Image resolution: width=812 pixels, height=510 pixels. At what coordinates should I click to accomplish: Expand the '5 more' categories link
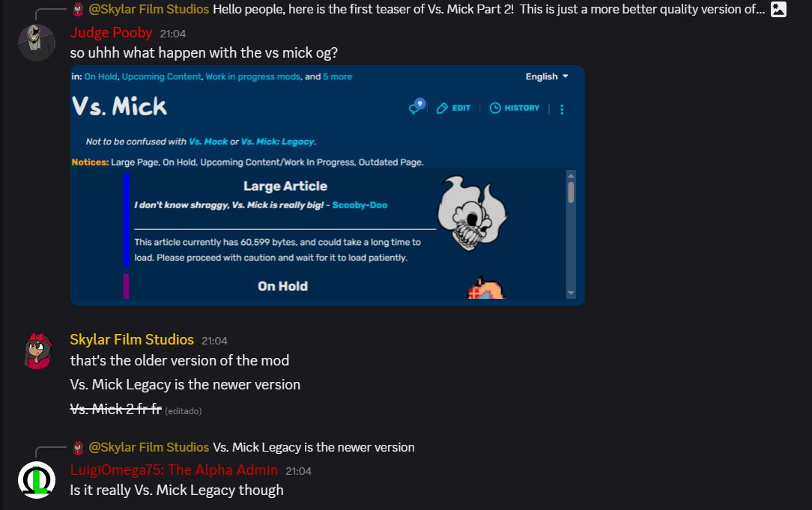pos(338,76)
